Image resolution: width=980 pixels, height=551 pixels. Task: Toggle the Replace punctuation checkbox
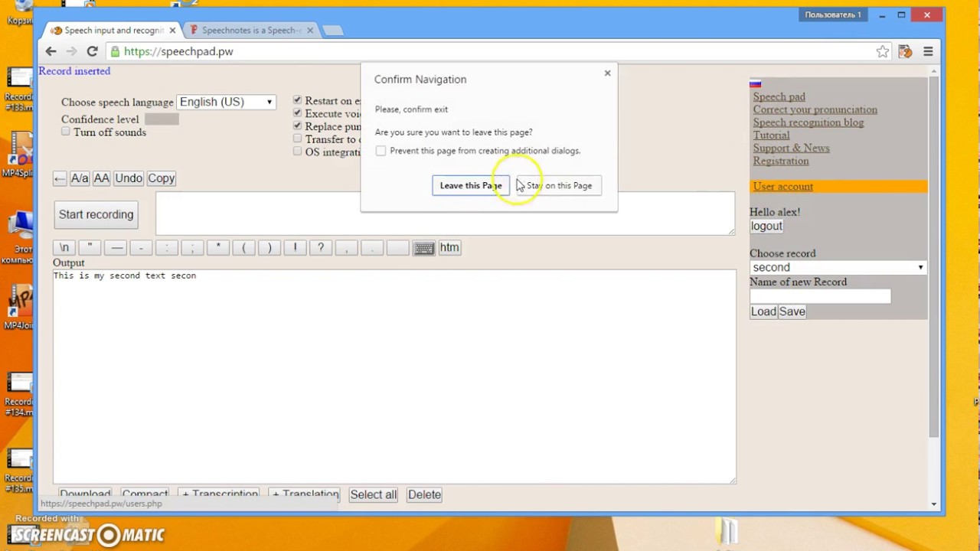297,126
